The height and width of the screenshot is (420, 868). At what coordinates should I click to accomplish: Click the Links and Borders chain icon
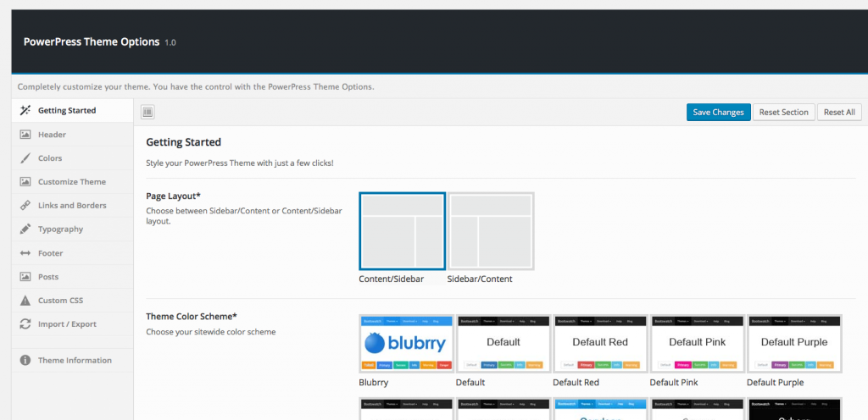coord(25,206)
